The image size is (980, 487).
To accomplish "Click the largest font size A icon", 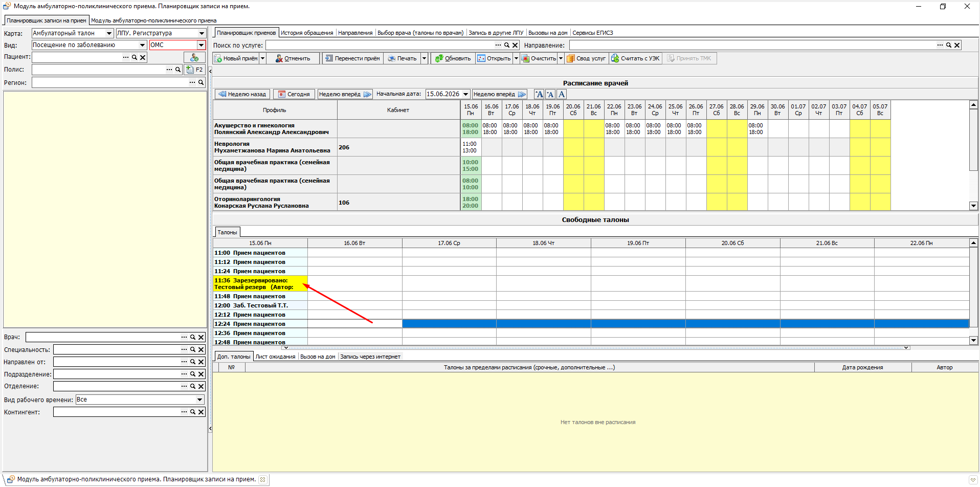I will pos(539,94).
